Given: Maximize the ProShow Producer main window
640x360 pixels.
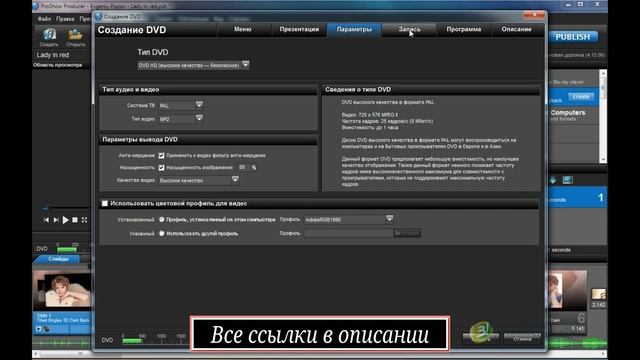Looking at the screenshot, I should 581,4.
